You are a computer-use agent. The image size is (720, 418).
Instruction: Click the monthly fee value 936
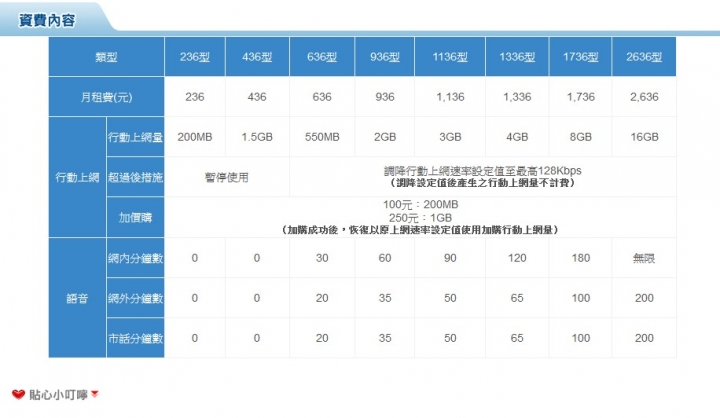click(x=385, y=97)
